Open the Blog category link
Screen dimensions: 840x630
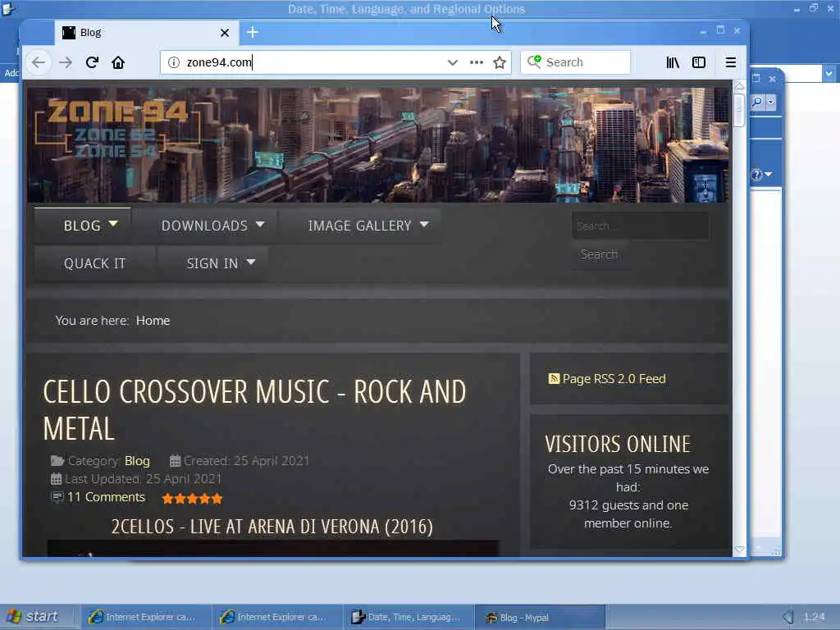[x=137, y=461]
